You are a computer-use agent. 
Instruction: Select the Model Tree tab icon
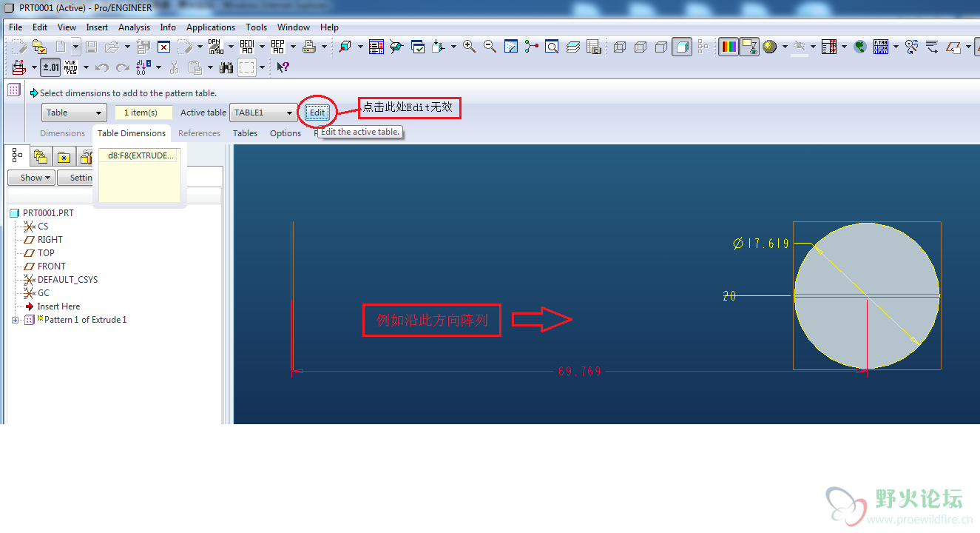(x=18, y=155)
